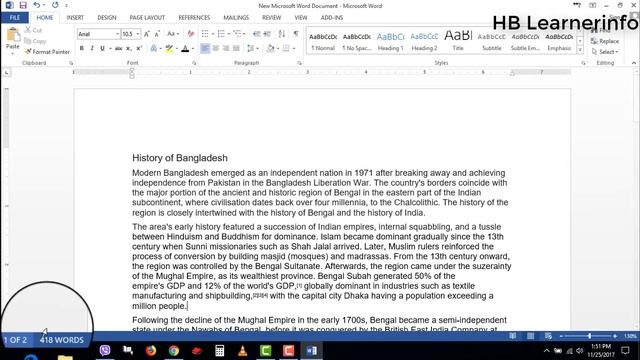Apply the yellow text highlight color
Screen dimensions: 640x360
(169, 49)
